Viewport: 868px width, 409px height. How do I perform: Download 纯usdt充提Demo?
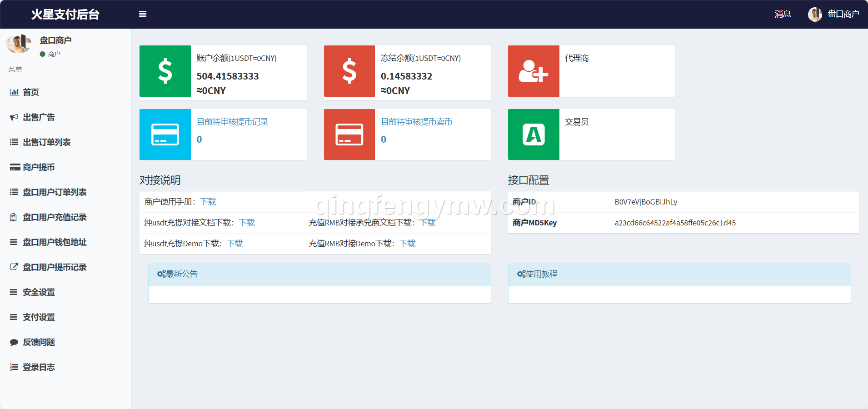coord(235,244)
